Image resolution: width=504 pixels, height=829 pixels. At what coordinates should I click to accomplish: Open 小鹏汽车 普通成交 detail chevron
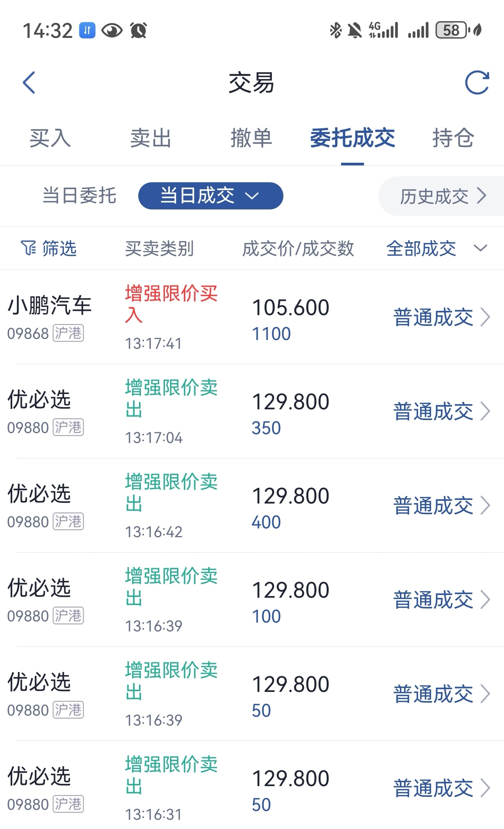[486, 317]
